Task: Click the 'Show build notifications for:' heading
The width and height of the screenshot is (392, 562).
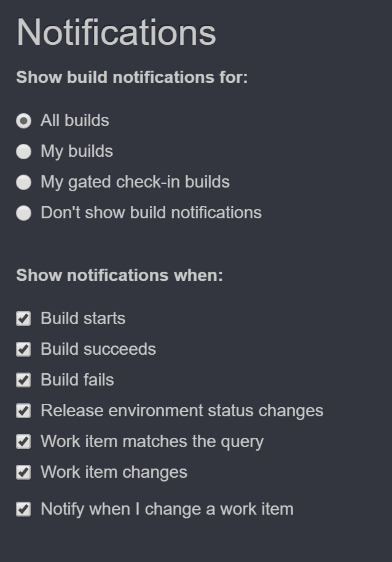Action: [x=131, y=77]
